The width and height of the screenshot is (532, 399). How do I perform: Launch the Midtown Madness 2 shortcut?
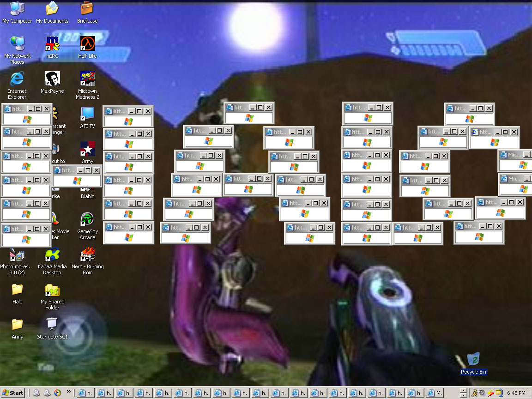(x=87, y=85)
